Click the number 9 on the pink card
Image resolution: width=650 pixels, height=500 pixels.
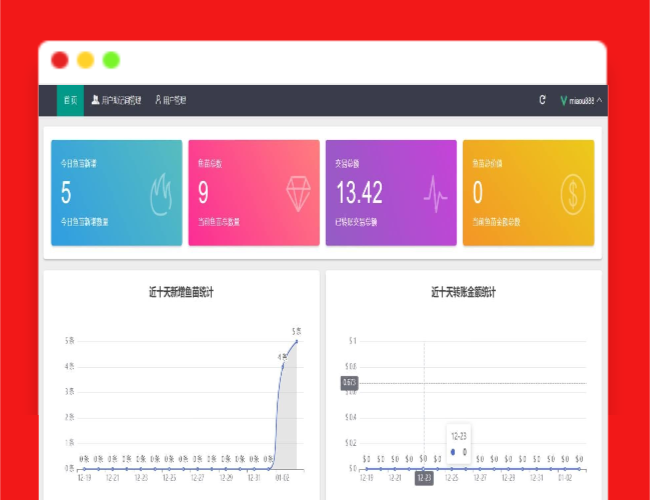(203, 192)
